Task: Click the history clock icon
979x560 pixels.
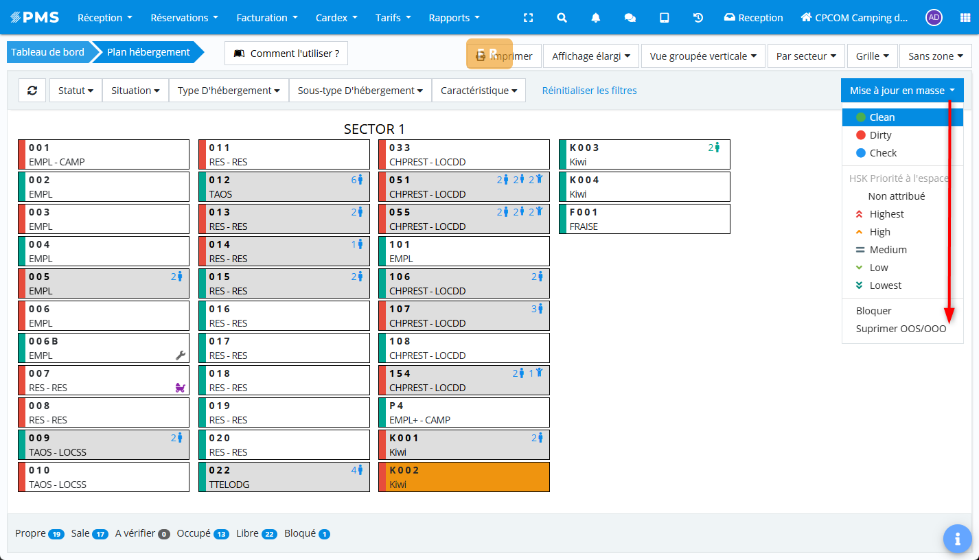Action: click(x=698, y=18)
